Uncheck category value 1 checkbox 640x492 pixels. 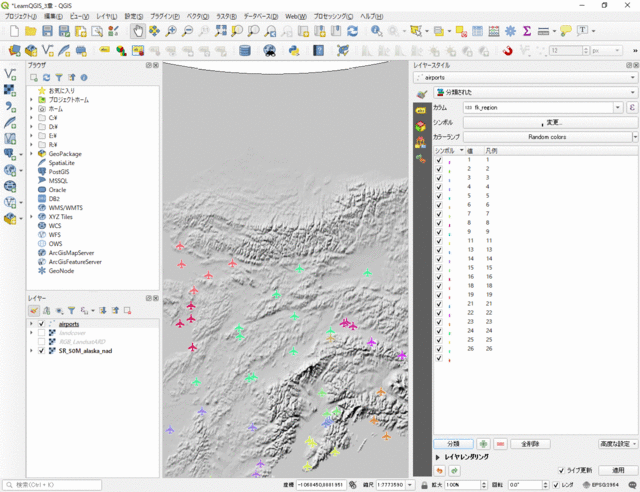pyautogui.click(x=439, y=160)
